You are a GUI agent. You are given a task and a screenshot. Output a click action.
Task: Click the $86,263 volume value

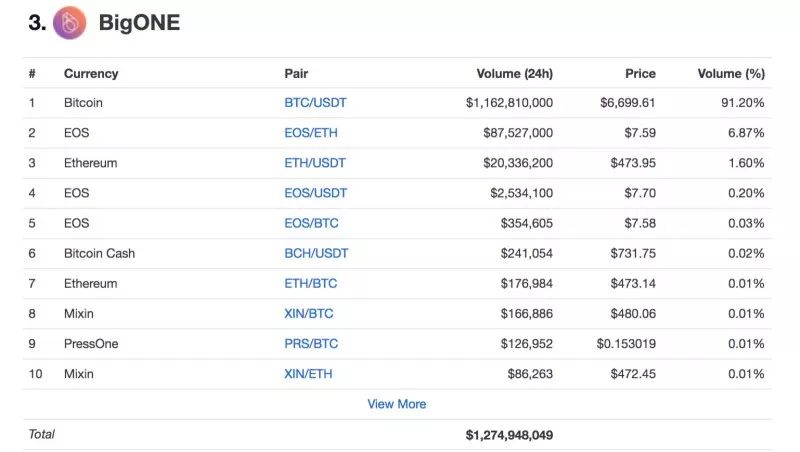pos(530,373)
